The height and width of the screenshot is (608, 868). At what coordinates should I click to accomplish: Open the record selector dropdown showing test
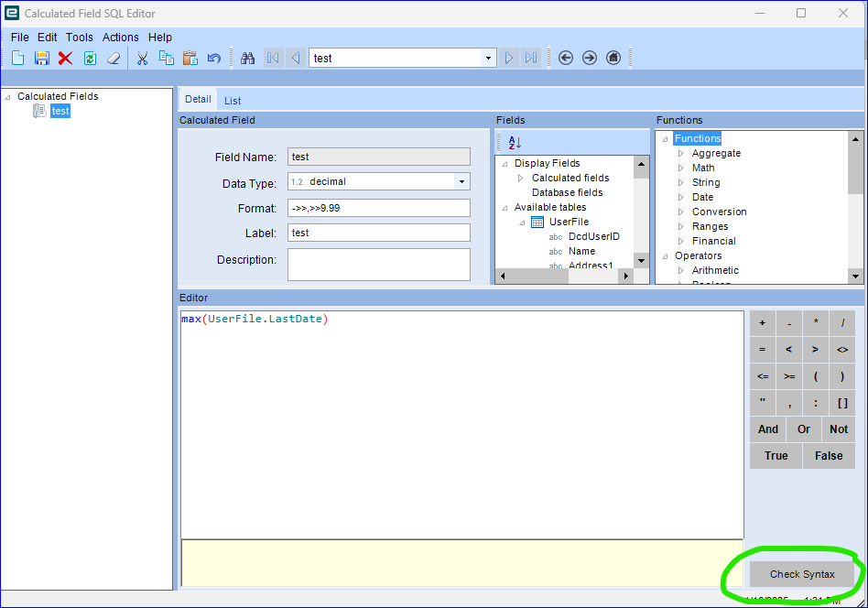(x=488, y=58)
